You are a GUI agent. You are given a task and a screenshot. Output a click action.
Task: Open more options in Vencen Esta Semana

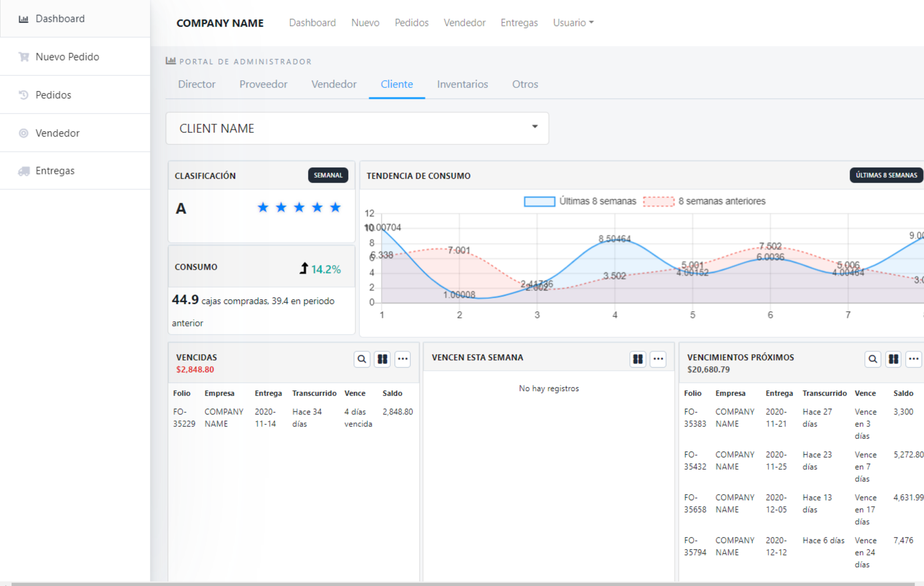[x=658, y=359]
